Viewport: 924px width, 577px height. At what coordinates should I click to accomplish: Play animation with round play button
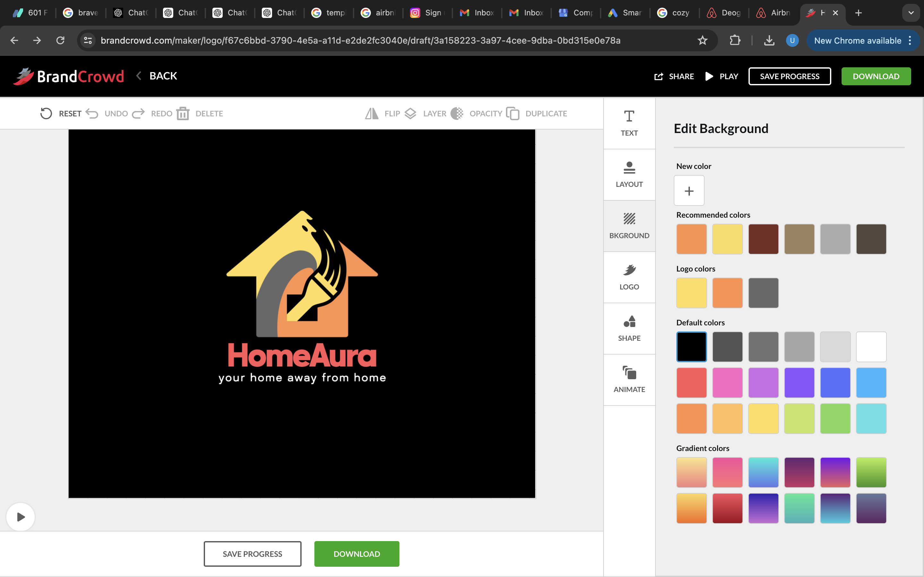[x=21, y=517]
